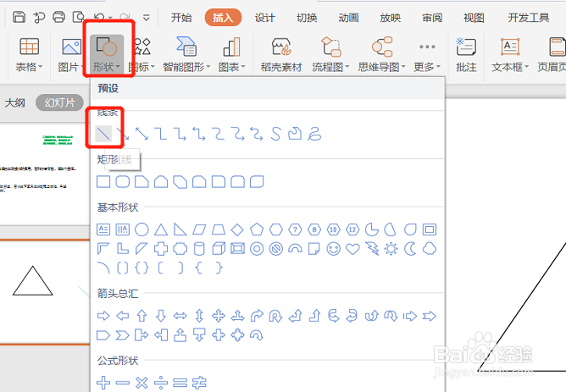566x392 pixels.
Task: Open the 开发工具 ribbon tab
Action: (x=529, y=17)
